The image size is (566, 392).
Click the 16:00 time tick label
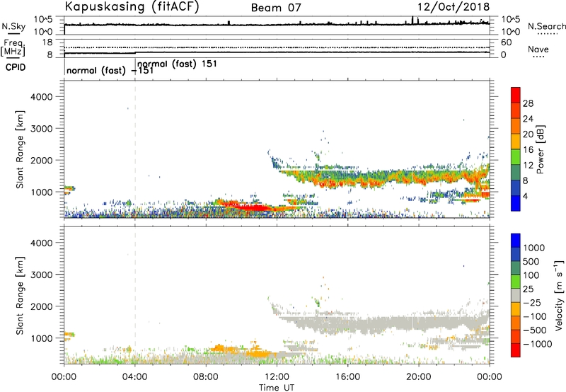click(347, 377)
